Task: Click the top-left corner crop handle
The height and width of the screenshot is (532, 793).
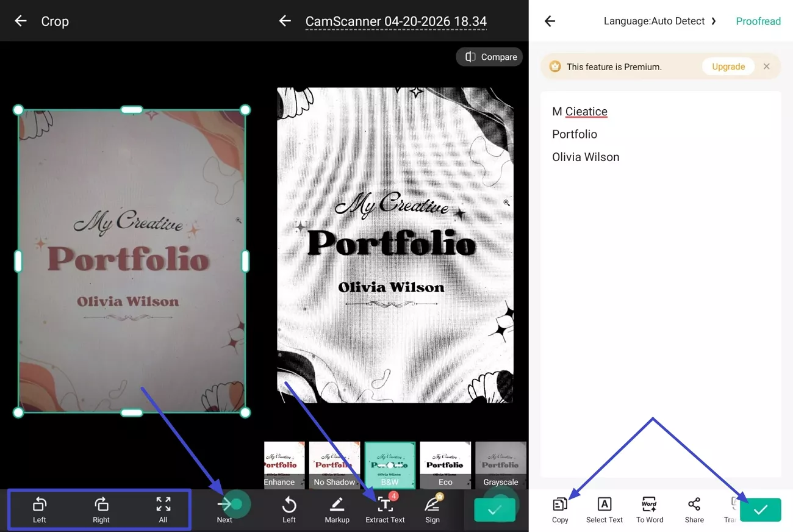Action: 18,110
